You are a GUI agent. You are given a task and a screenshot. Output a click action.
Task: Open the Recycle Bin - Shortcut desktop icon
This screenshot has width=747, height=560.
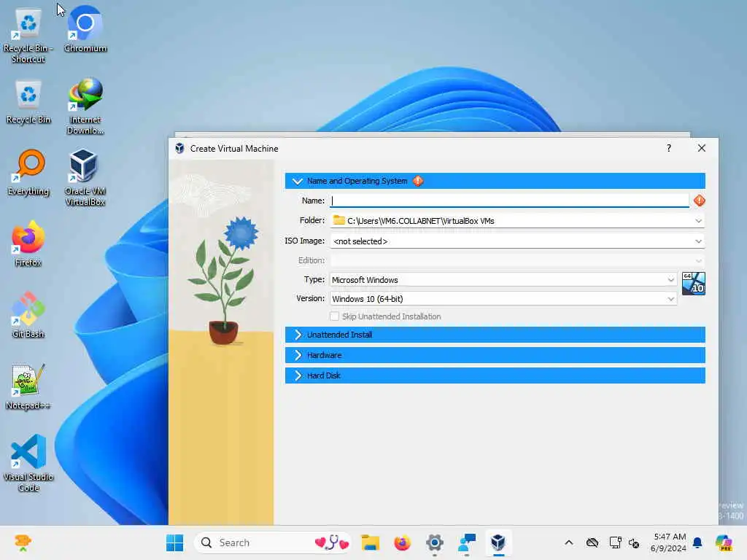pos(28,36)
